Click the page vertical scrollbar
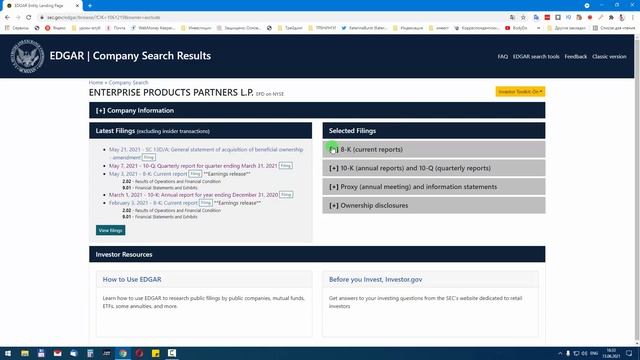The height and width of the screenshot is (360, 640). (x=637, y=190)
